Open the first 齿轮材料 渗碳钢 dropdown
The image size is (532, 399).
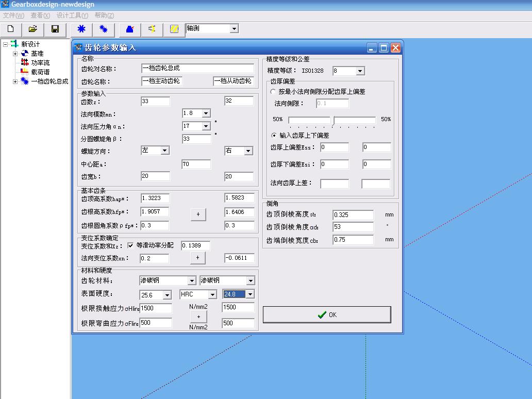tap(192, 280)
